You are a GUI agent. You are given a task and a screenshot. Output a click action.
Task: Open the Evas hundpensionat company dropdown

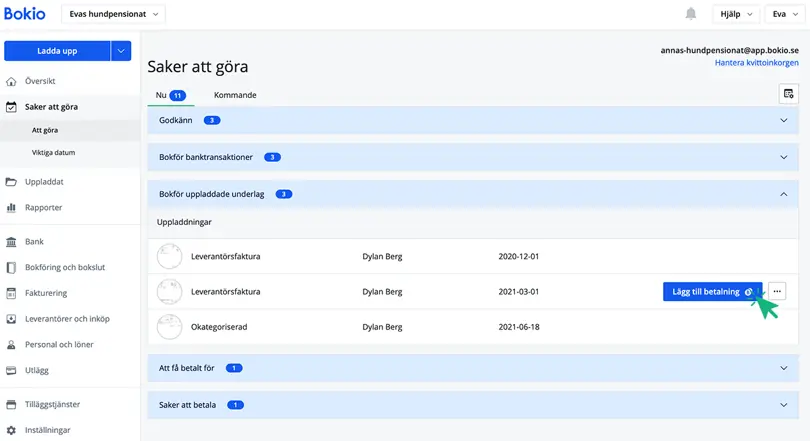[113, 14]
